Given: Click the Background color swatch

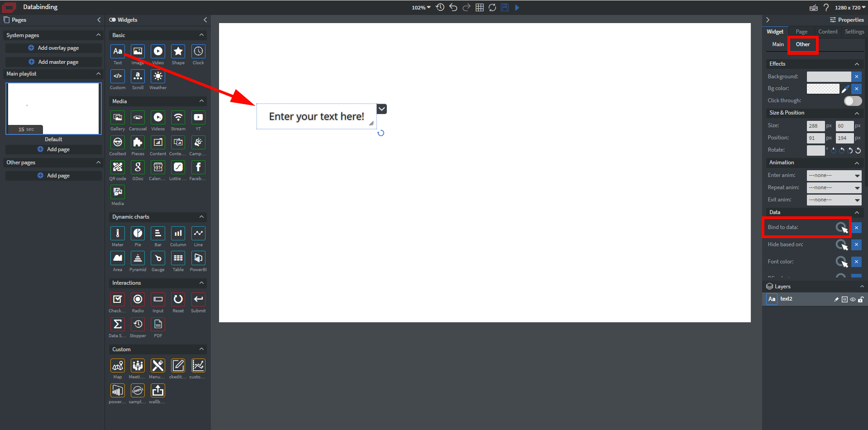Looking at the screenshot, I should tap(829, 76).
